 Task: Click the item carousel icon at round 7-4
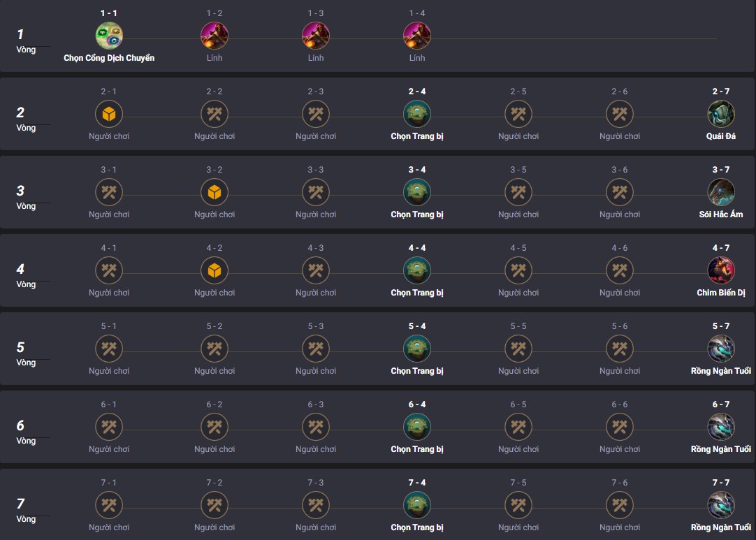[417, 505]
